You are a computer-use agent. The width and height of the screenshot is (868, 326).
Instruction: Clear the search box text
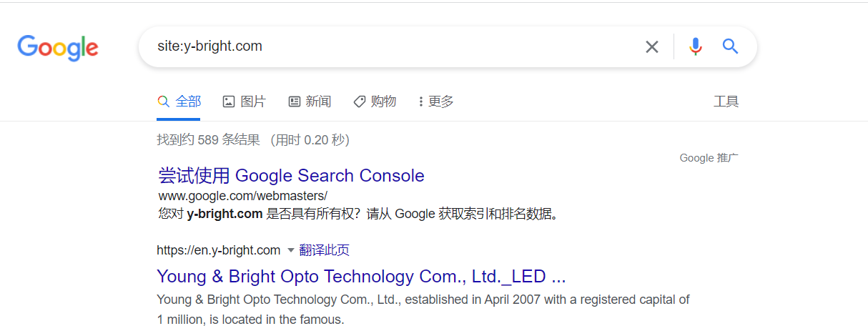point(651,47)
